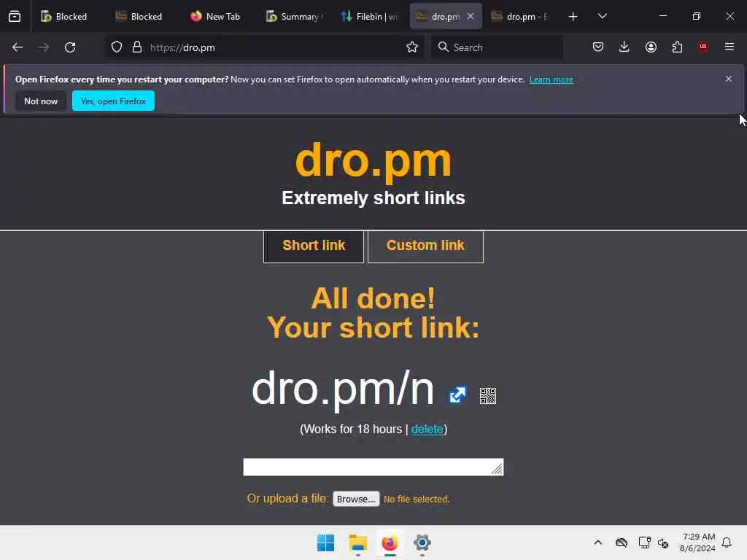Click the uBlock Origin toolbar icon
This screenshot has height=560, width=747.
703,47
